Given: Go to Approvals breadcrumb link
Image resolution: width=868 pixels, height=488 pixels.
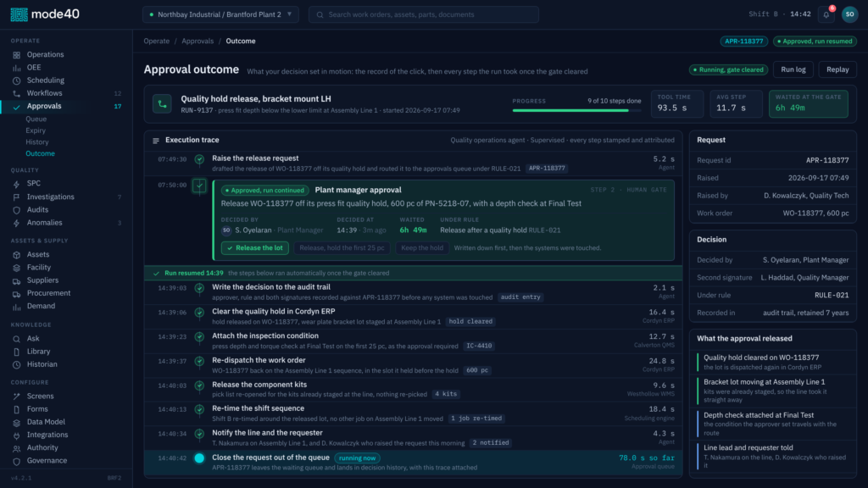Looking at the screenshot, I should click(198, 41).
